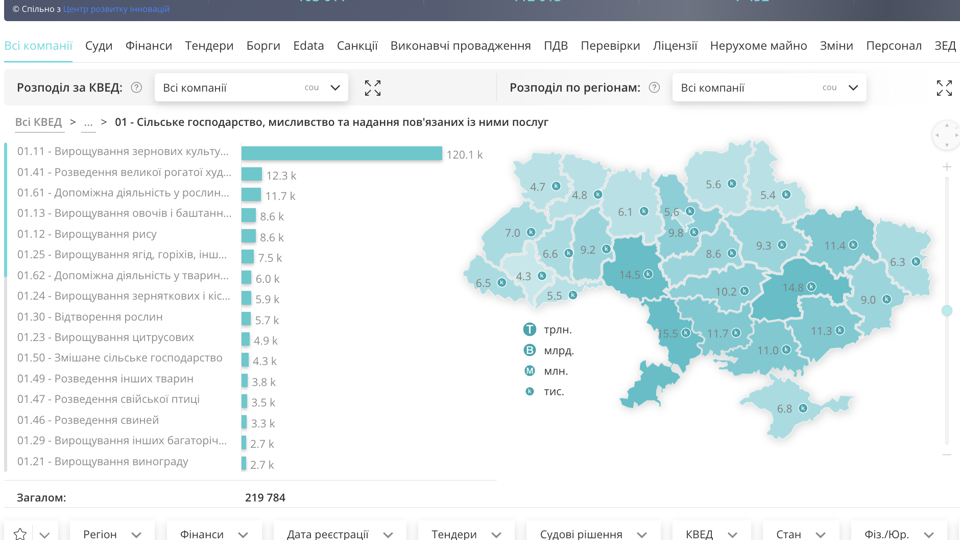The height and width of the screenshot is (540, 960).
Task: Open the KVED Всі компанії dropdown
Action: (x=251, y=88)
